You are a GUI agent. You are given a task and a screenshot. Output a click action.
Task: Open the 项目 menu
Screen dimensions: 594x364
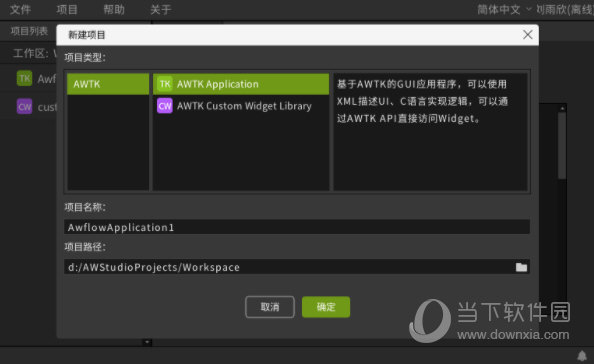click(67, 9)
